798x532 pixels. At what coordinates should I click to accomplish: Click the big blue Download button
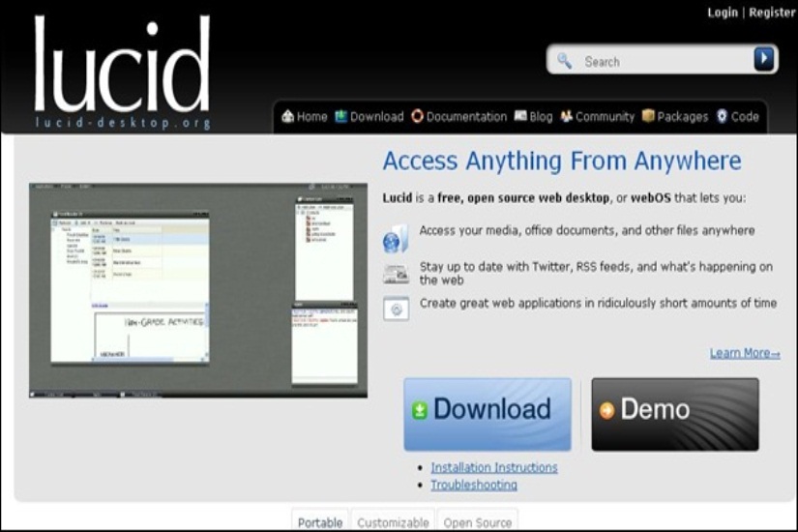click(x=488, y=414)
